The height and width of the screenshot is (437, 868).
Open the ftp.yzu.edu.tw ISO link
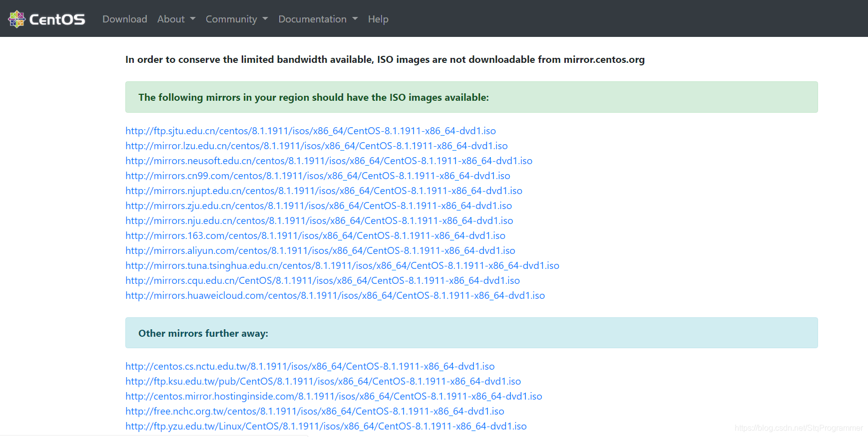[326, 426]
